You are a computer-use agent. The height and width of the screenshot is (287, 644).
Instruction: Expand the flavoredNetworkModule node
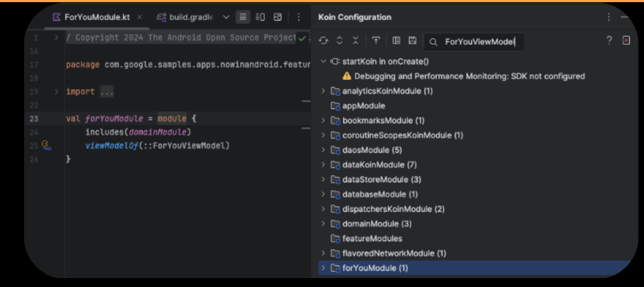click(x=323, y=253)
